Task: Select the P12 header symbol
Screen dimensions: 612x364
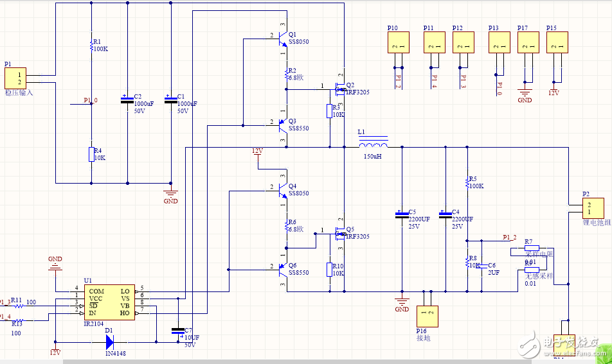Action: tap(464, 42)
